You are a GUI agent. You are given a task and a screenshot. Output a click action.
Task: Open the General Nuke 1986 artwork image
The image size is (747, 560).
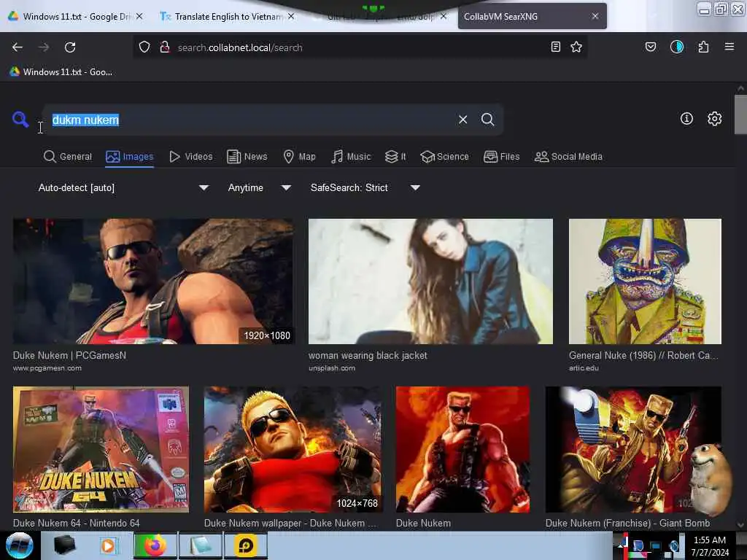coord(645,281)
